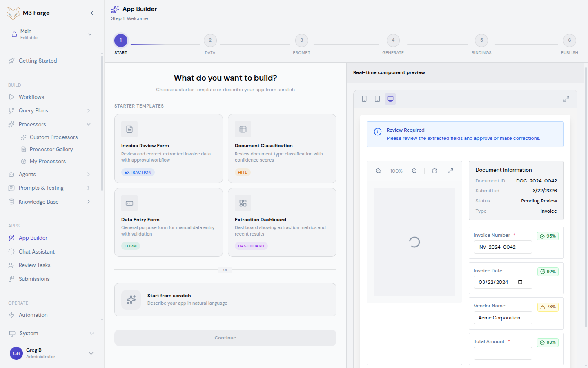Zoom in the document viewer
Image resolution: width=588 pixels, height=368 pixels.
tap(414, 171)
